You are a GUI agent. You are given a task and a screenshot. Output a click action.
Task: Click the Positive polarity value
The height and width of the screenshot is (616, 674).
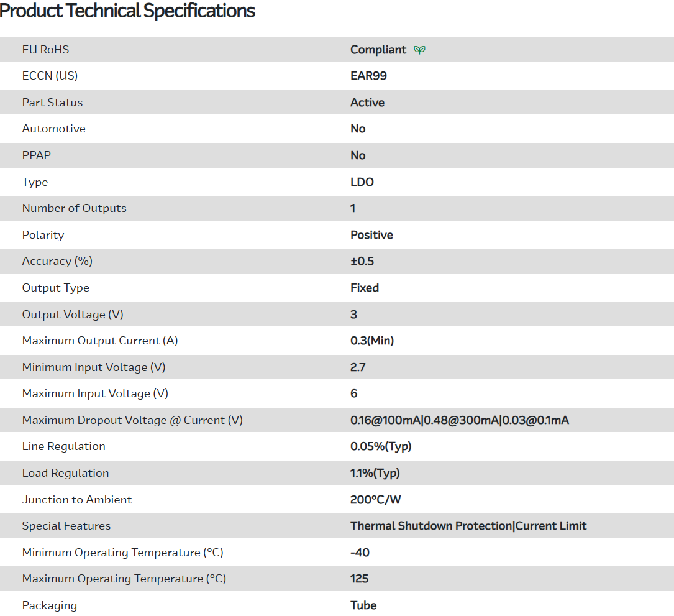(371, 235)
